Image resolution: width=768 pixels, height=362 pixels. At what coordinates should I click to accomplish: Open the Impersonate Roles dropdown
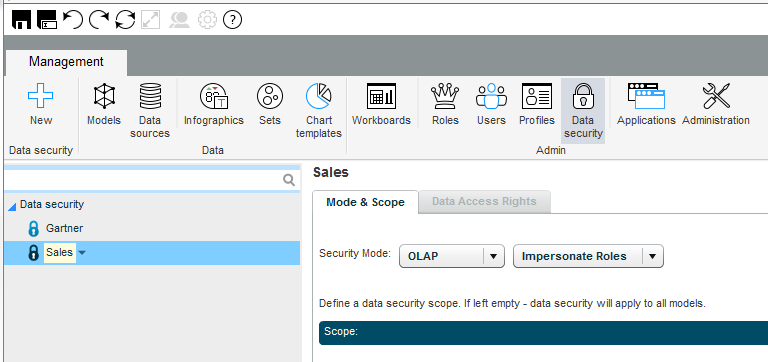pos(588,256)
